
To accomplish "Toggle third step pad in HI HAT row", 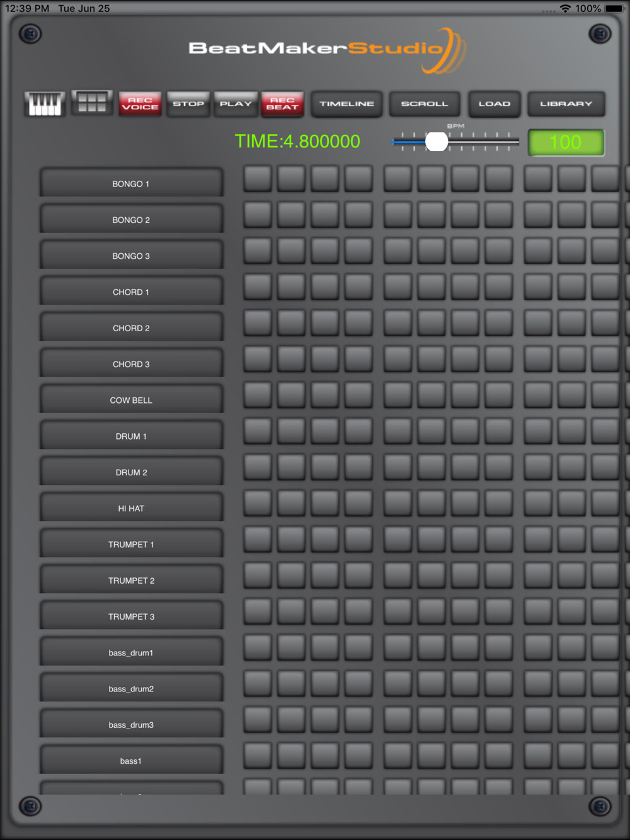I will 324,503.
